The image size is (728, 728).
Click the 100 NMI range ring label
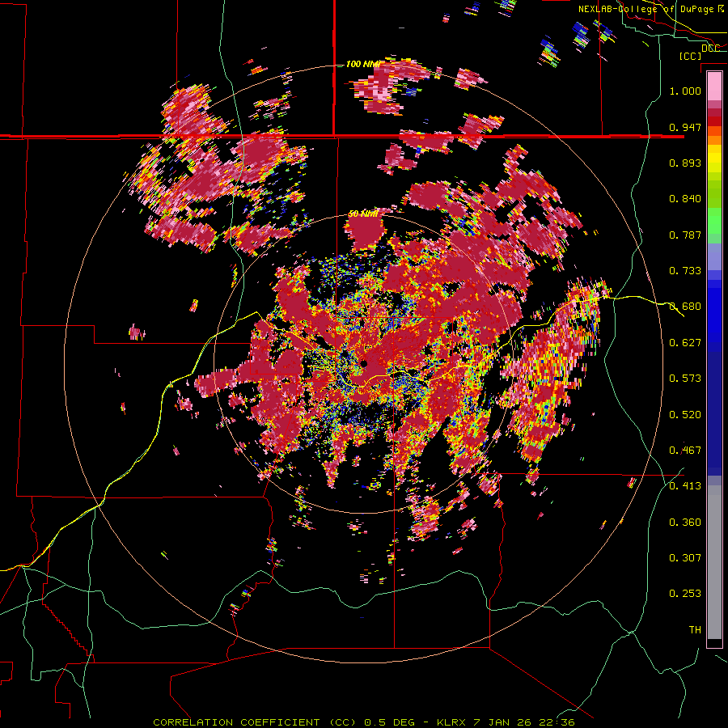pos(362,64)
